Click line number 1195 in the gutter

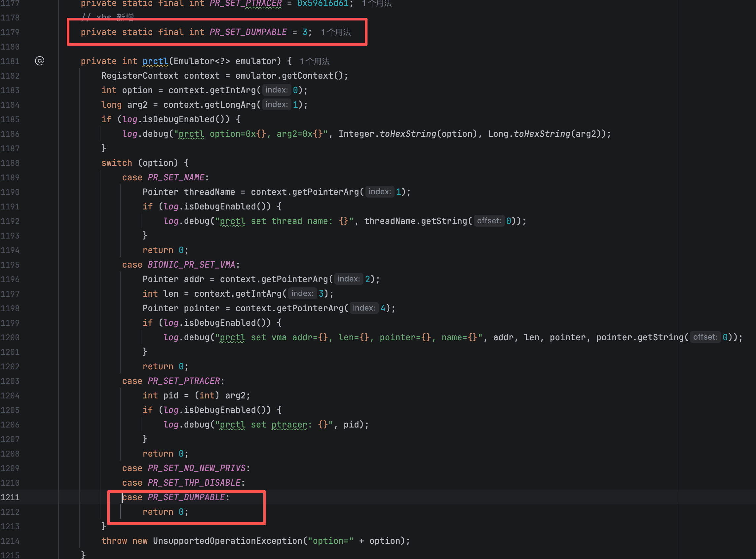10,265
